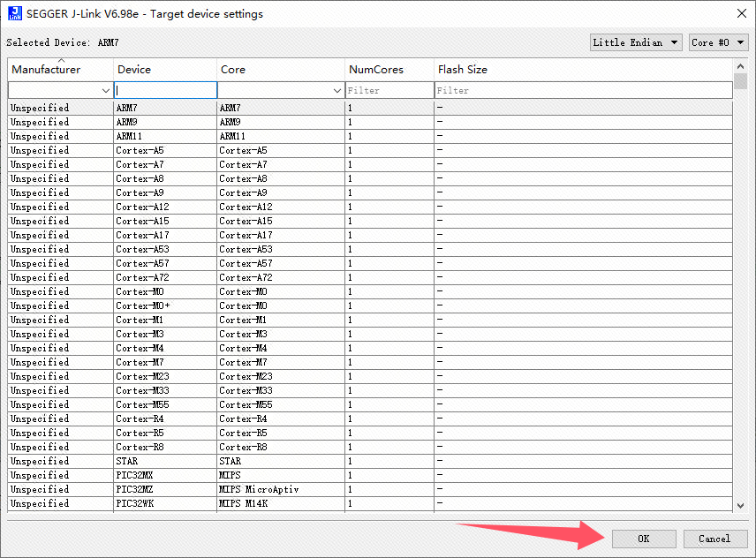This screenshot has height=558, width=756.
Task: Click the vertical scrollbar thumb
Action: coord(741,81)
